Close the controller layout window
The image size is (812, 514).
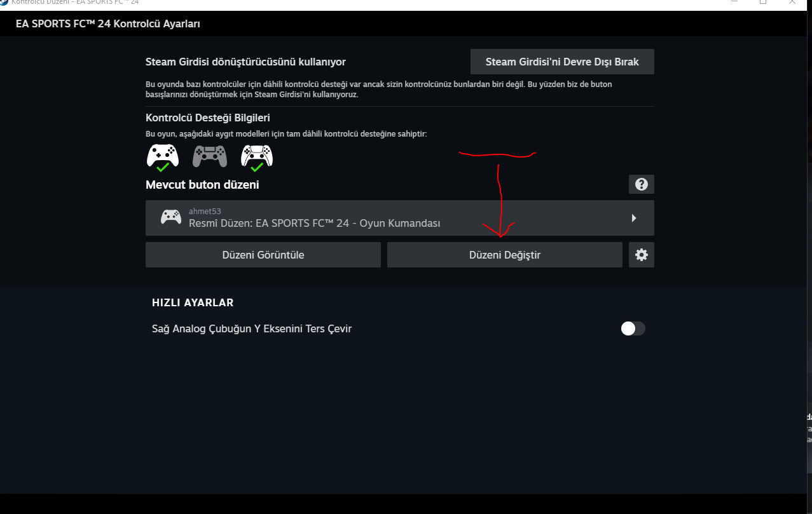coord(792,2)
